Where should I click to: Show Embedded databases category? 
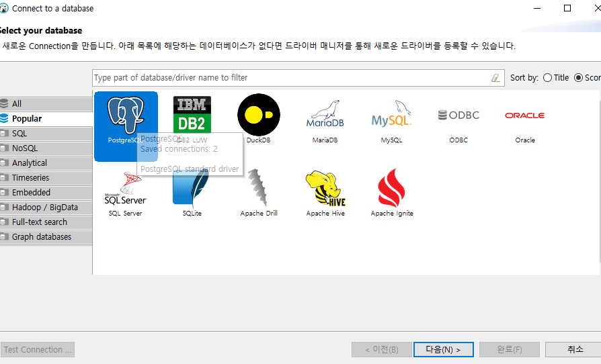(x=46, y=193)
